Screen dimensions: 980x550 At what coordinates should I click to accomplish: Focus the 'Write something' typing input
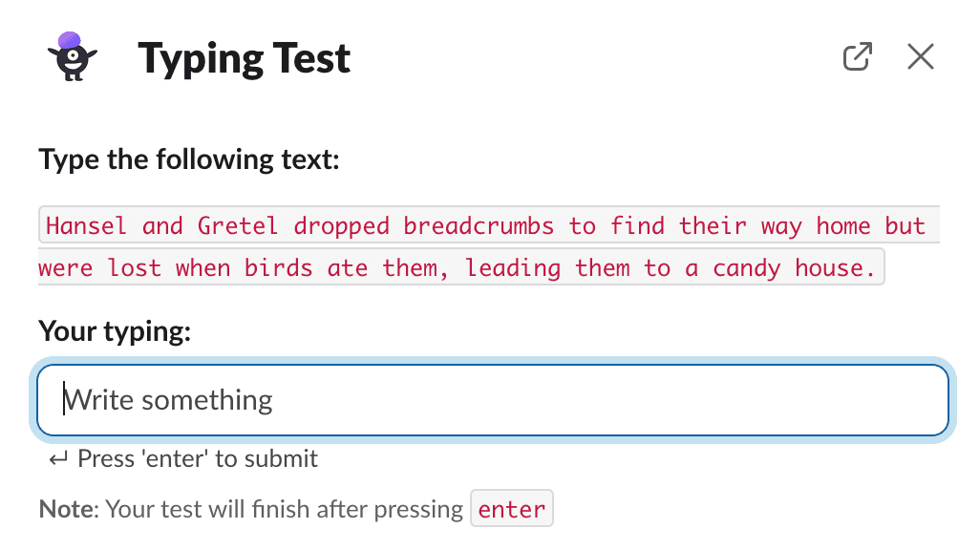493,400
